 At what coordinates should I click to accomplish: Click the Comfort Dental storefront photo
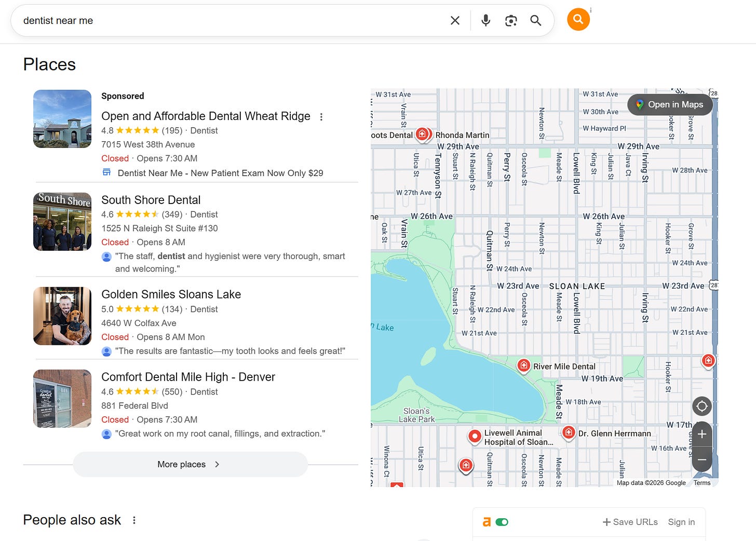pyautogui.click(x=62, y=399)
